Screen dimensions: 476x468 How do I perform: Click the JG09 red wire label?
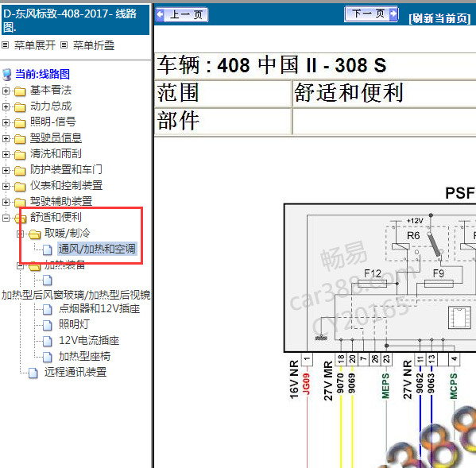(307, 384)
